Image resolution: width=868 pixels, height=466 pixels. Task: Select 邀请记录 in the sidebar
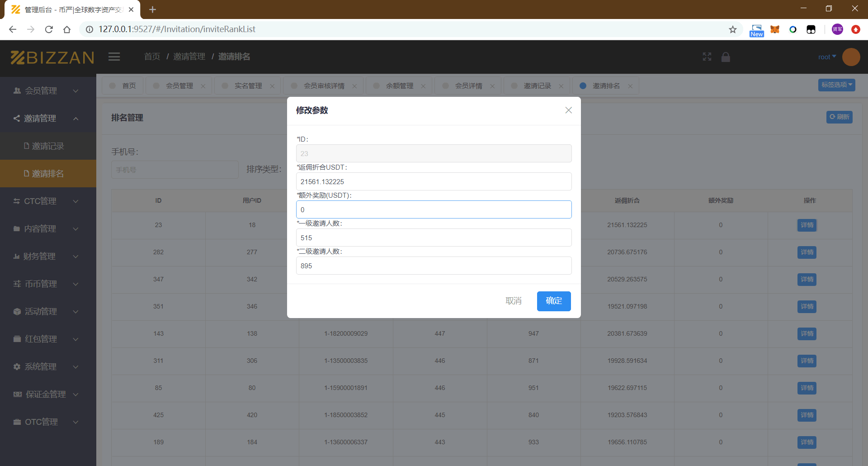pyautogui.click(x=48, y=146)
